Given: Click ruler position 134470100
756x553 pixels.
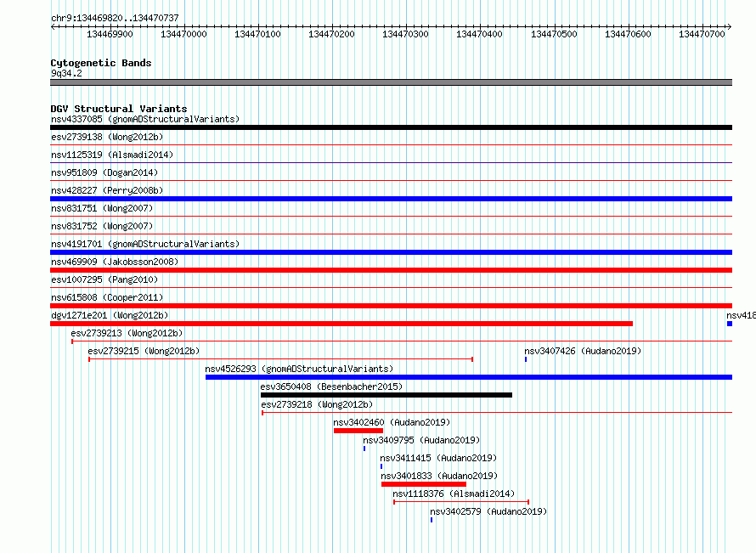Looking at the screenshot, I should click(257, 34).
